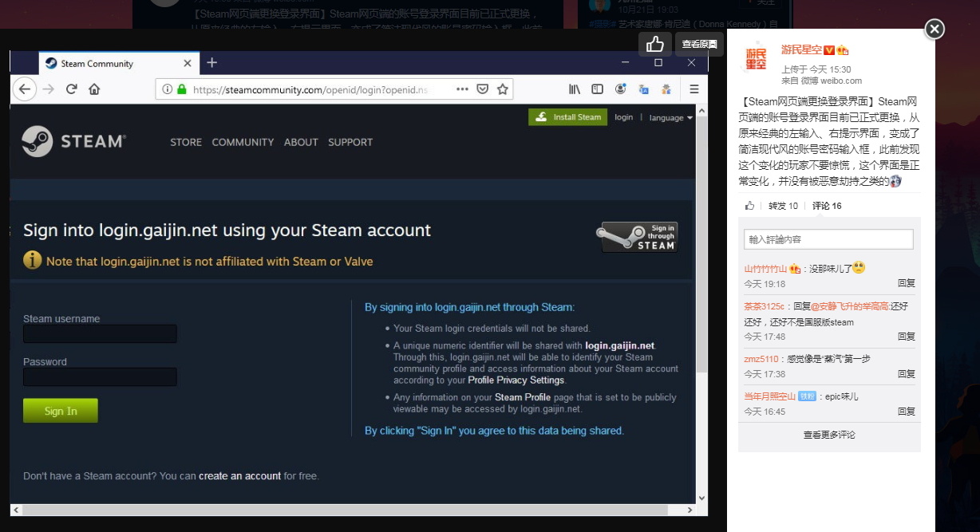Open a new browser tab with the plus icon
This screenshot has width=980, height=532.
pos(211,63)
